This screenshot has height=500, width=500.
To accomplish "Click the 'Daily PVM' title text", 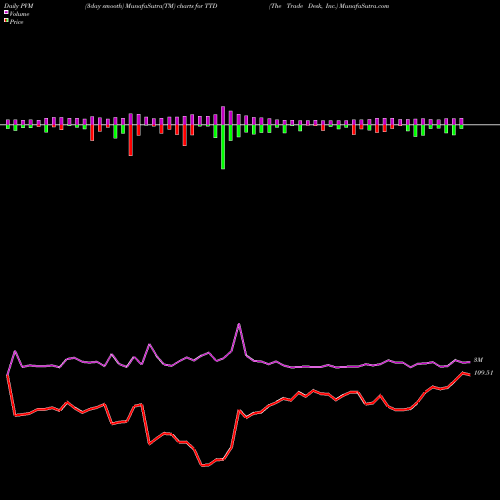I will tap(19, 6).
